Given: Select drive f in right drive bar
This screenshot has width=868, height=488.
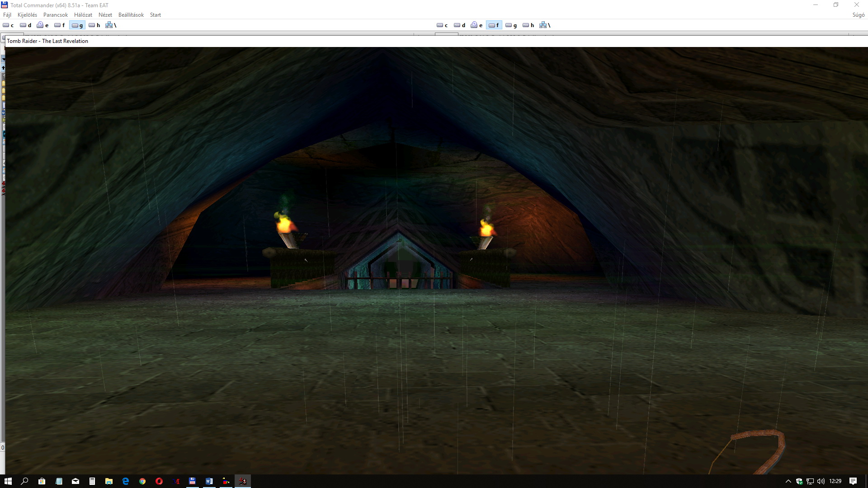Looking at the screenshot, I should [494, 25].
